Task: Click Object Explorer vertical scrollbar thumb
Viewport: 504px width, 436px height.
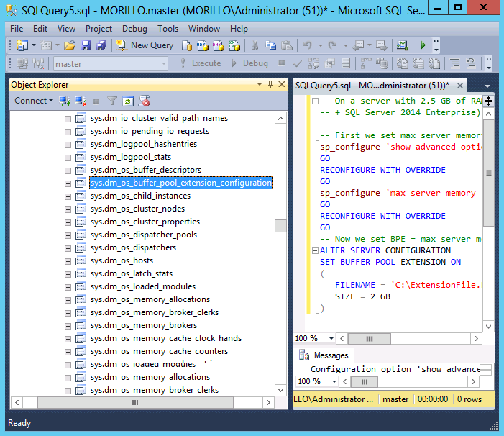Action: (280, 226)
